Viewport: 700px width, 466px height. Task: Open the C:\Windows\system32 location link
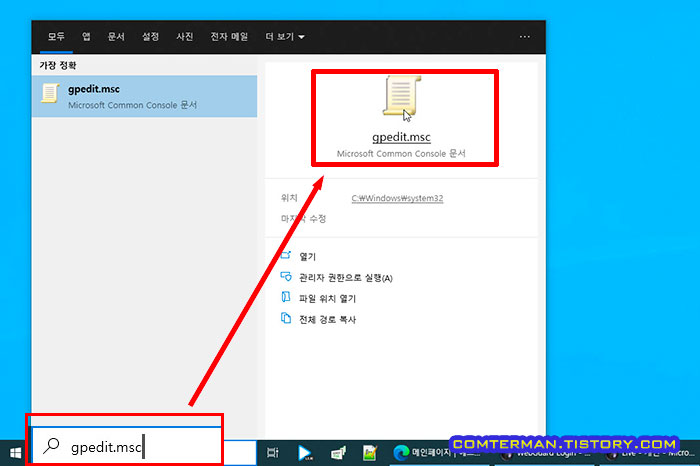coord(397,198)
